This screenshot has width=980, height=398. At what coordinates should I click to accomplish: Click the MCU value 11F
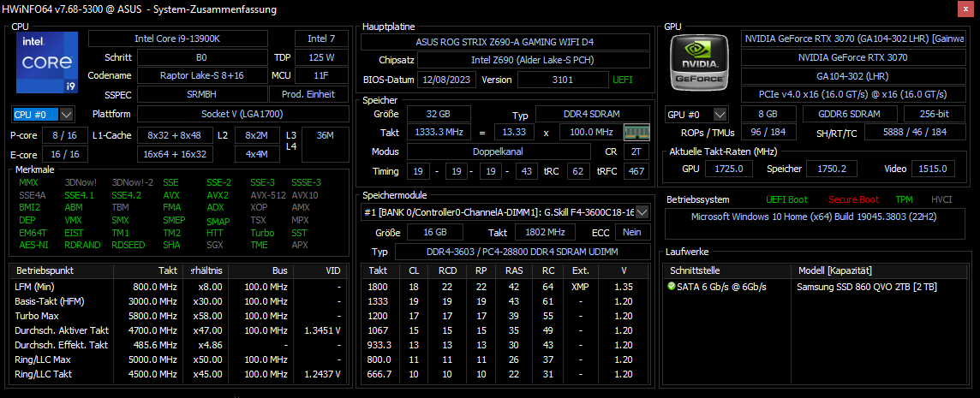pos(322,75)
